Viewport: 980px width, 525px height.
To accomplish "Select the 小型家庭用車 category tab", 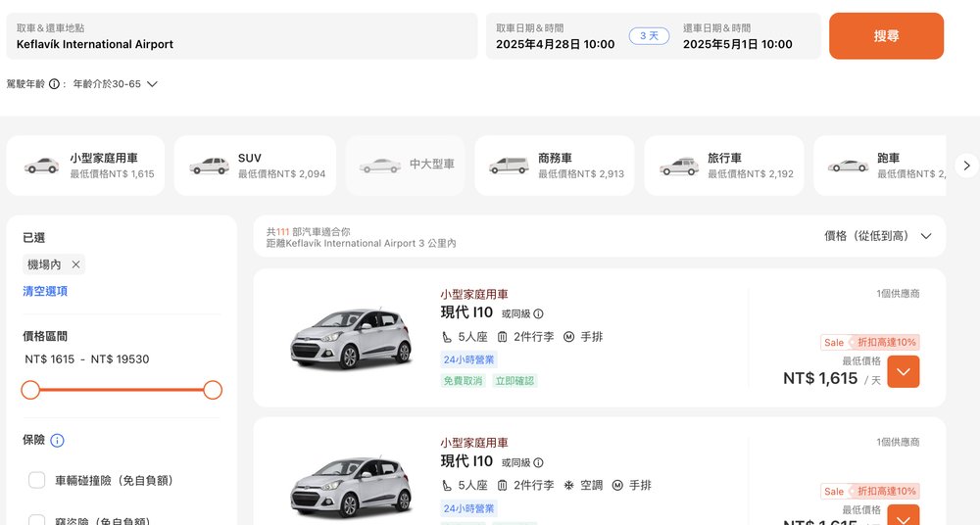I will point(86,166).
